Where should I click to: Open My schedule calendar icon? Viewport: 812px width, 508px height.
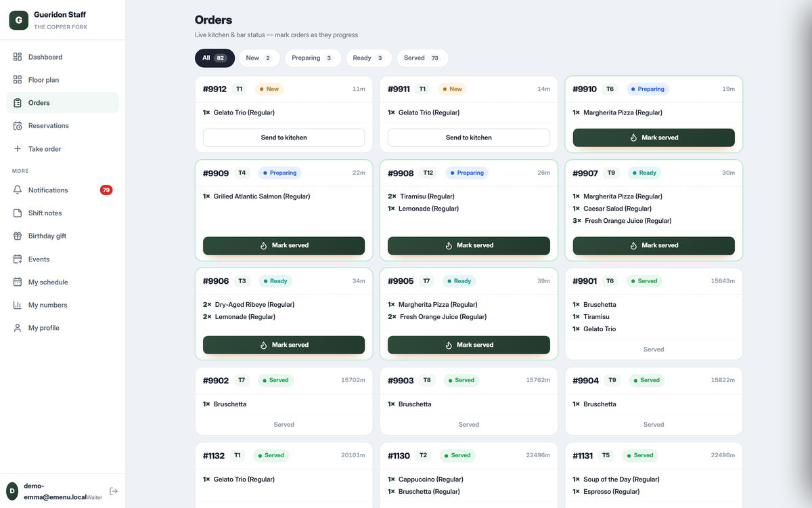click(18, 282)
